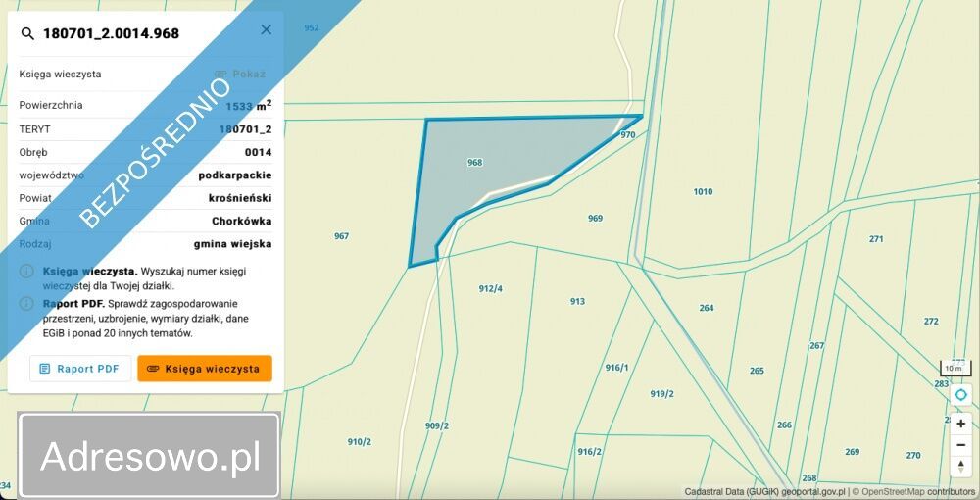
Task: Open the OpenStreetMap contributors link
Action: click(918, 492)
